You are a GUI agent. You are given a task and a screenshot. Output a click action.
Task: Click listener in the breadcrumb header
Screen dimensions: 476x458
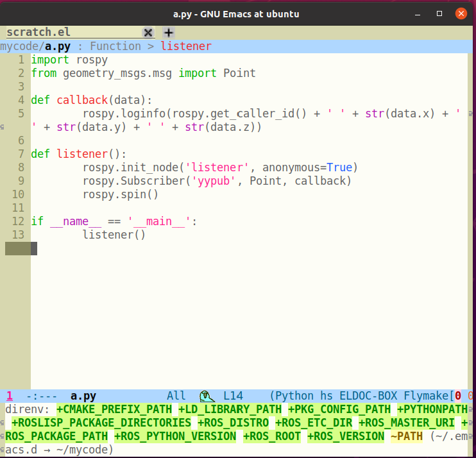186,46
